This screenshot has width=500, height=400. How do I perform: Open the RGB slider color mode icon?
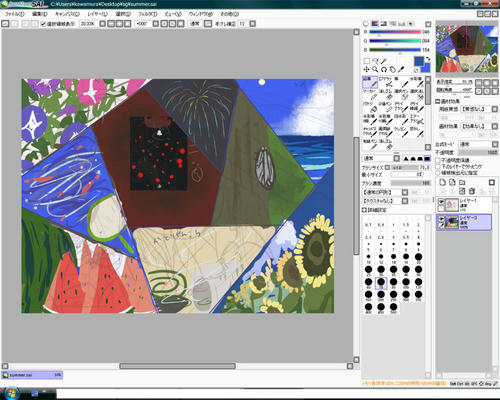click(x=375, y=24)
